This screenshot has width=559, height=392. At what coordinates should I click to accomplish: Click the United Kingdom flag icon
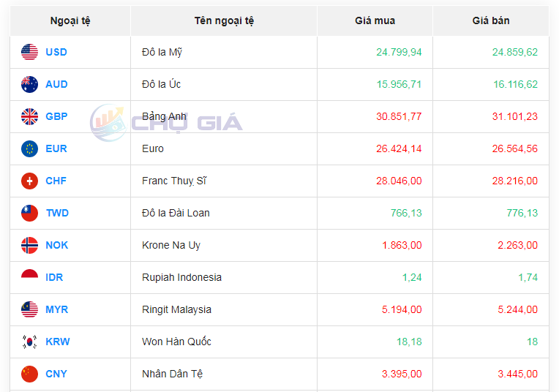(x=29, y=116)
